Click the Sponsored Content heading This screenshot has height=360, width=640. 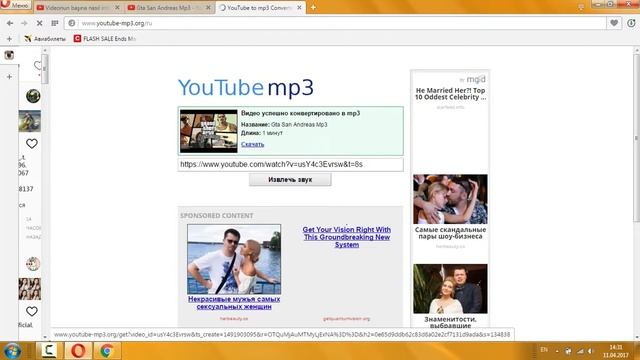[216, 216]
